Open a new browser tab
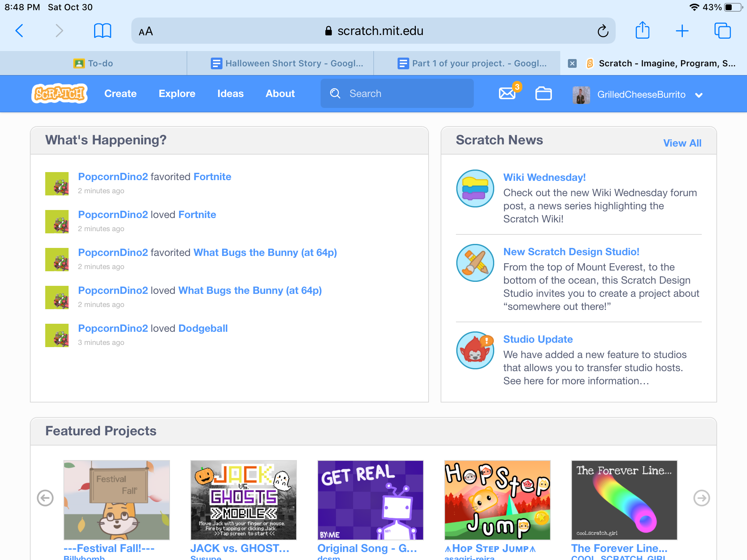 pos(682,31)
